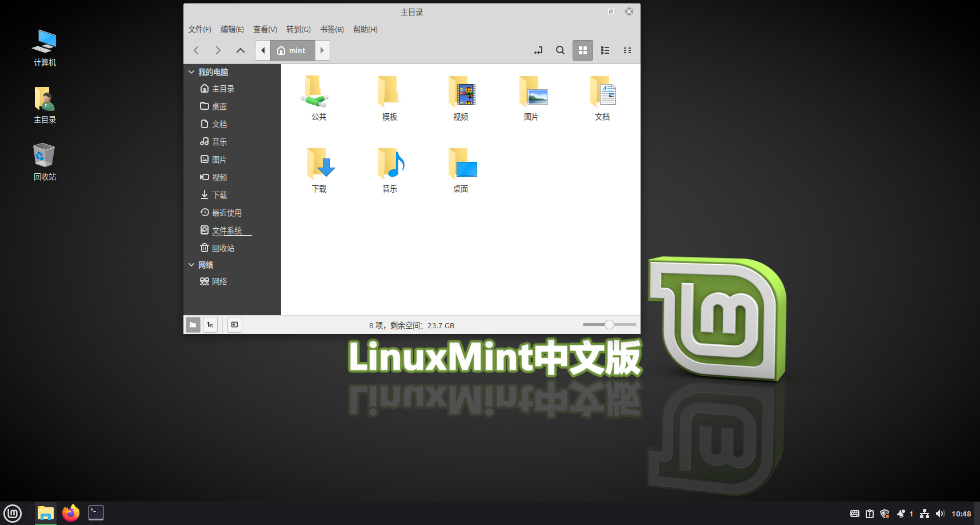Switch to compact view in Nemo toolbar
Image resolution: width=980 pixels, height=525 pixels.
(x=627, y=50)
